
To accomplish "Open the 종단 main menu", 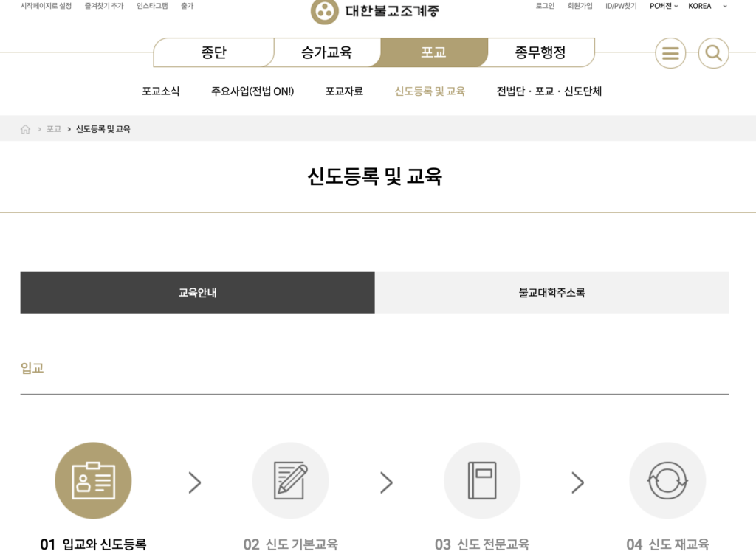I will (x=213, y=52).
